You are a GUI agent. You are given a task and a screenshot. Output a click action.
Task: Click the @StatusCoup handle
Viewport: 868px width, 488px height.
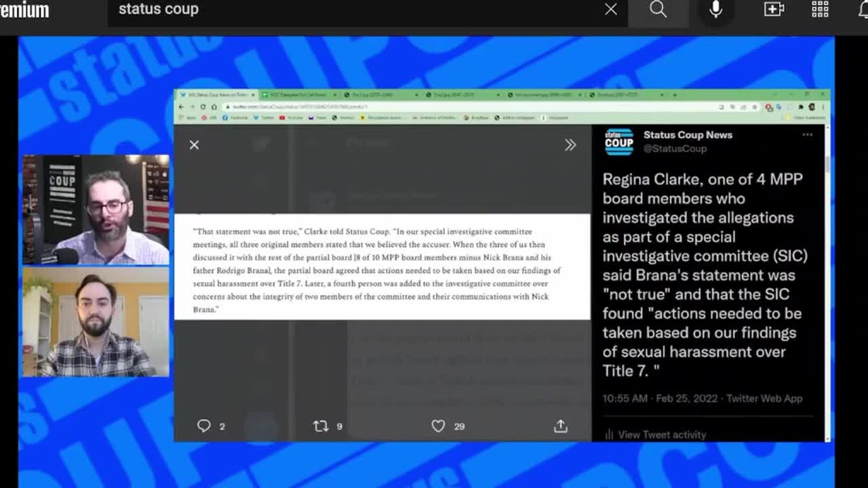[675, 148]
